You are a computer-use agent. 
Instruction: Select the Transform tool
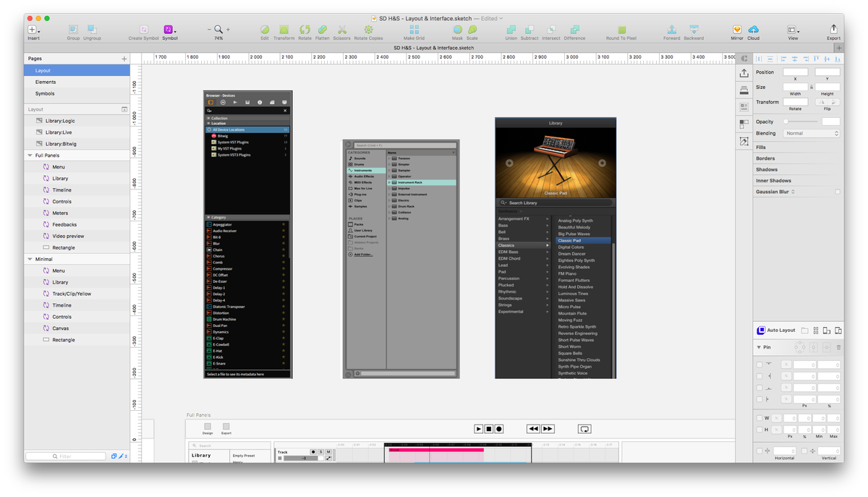tap(284, 30)
